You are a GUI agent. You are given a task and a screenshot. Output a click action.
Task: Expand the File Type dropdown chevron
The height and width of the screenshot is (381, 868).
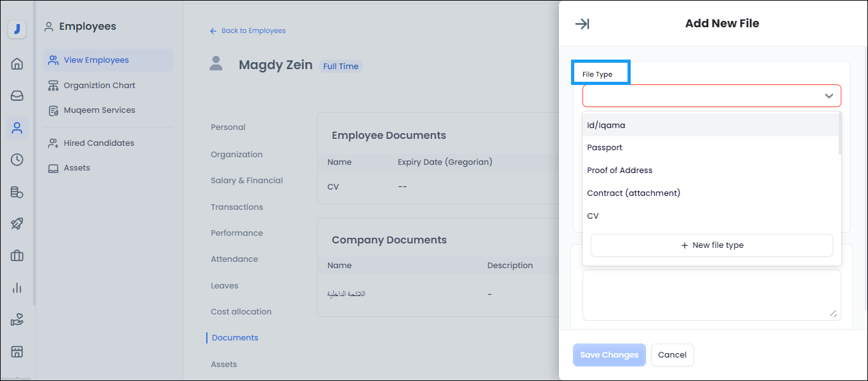pos(829,96)
